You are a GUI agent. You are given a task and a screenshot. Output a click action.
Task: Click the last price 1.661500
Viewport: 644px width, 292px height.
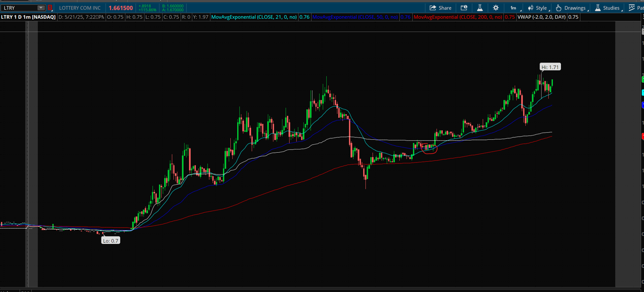tap(121, 8)
